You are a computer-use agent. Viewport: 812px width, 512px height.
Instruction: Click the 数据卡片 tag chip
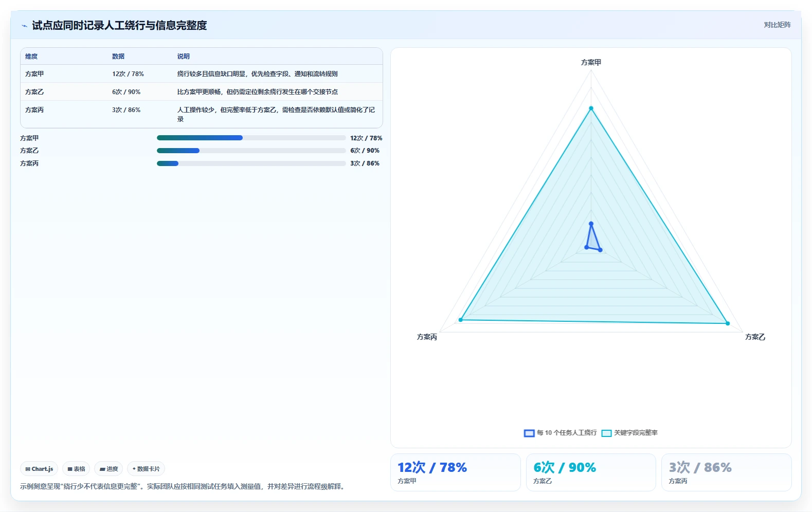(x=146, y=469)
